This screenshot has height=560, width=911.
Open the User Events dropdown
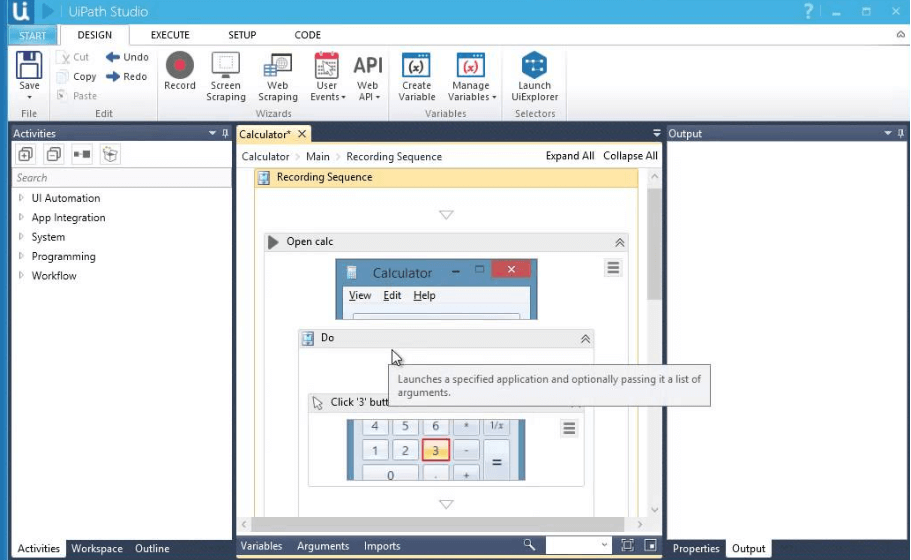[327, 77]
